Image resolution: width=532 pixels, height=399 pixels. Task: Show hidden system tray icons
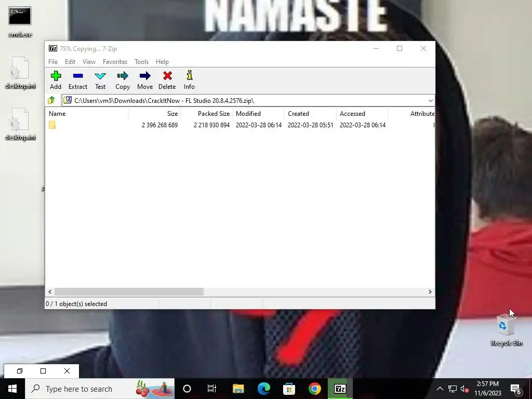(440, 389)
